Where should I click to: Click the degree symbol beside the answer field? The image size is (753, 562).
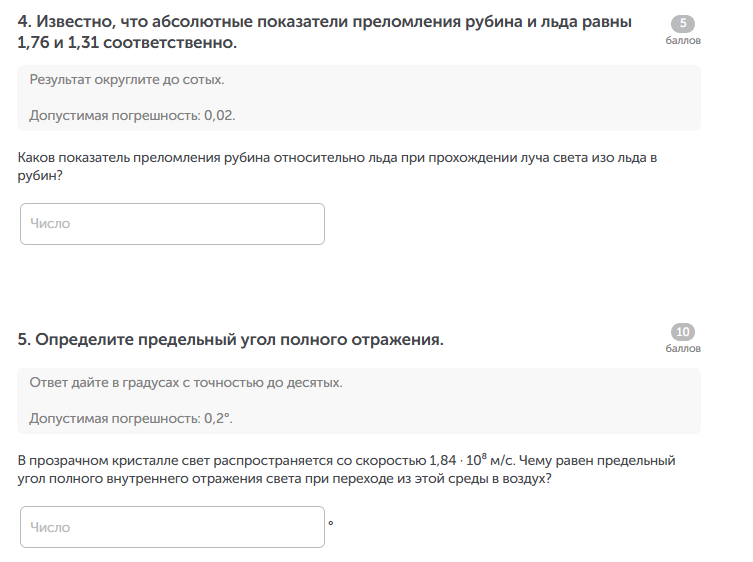click(x=331, y=521)
